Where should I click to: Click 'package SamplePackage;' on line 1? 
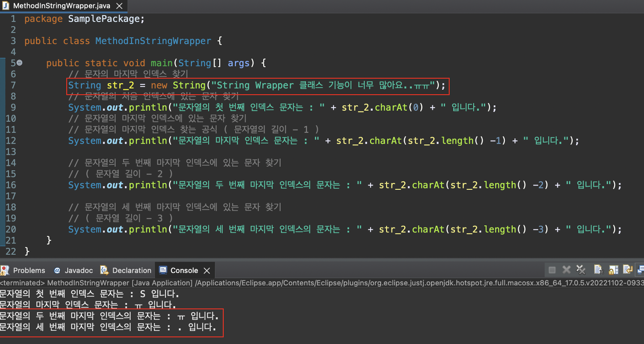[85, 19]
